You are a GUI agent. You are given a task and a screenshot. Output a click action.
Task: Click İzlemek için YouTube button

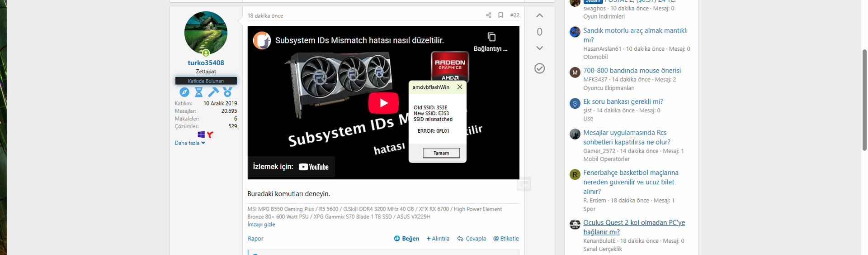(291, 167)
